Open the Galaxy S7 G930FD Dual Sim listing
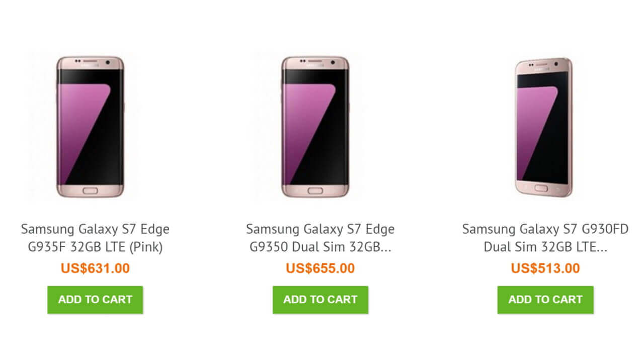This screenshot has height=362, width=644. (x=545, y=237)
